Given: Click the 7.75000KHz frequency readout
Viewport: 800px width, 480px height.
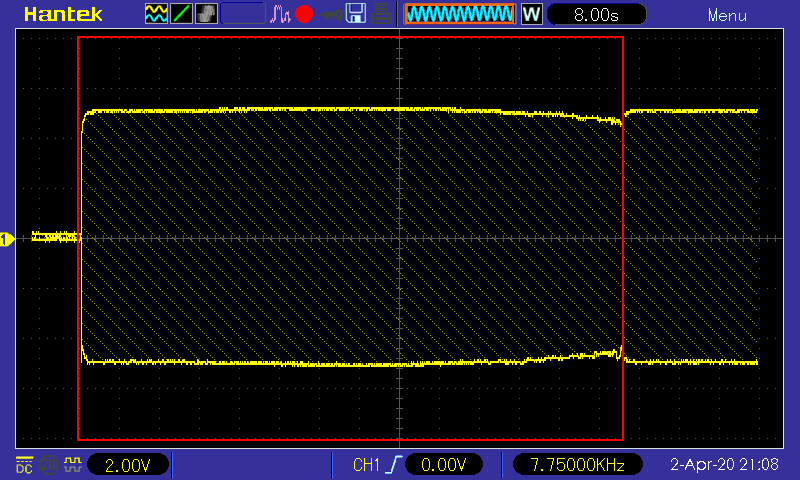Looking at the screenshot, I should 577,465.
